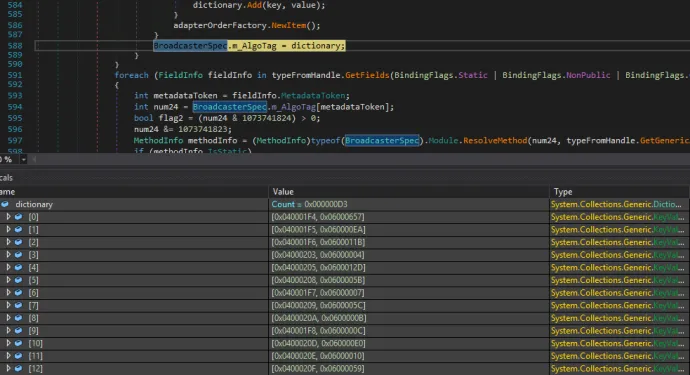Select value [0x040001F6, 0x0600011B]
This screenshot has width=690, height=375.
click(x=318, y=242)
